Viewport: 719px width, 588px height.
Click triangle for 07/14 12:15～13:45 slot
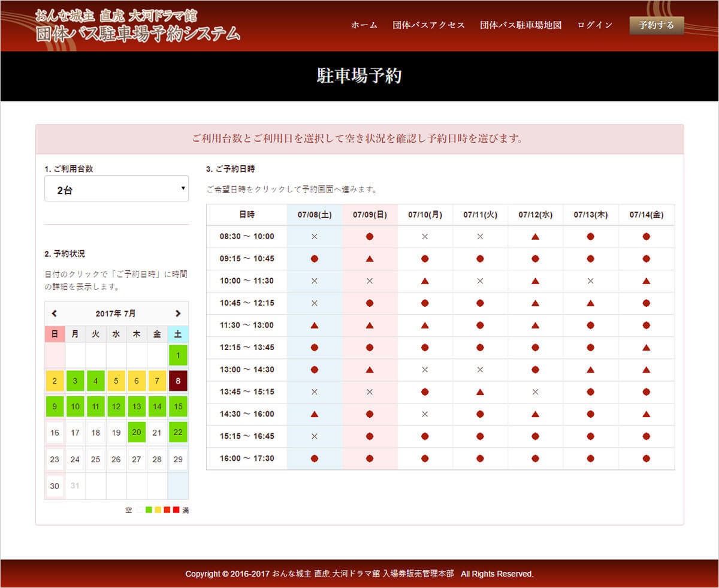pos(647,348)
